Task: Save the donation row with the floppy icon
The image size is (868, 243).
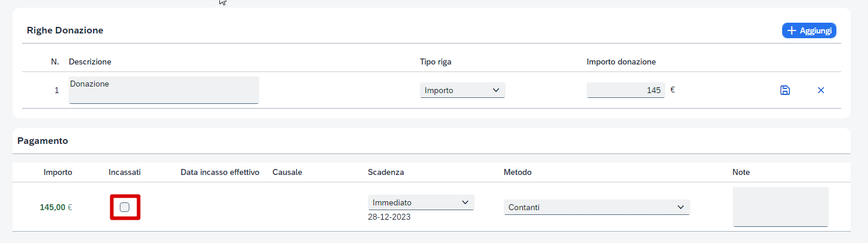Action: 785,90
